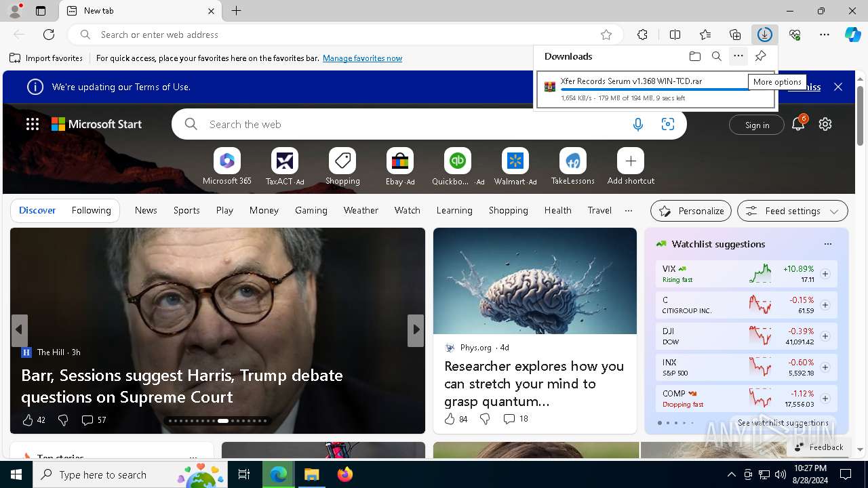Viewport: 868px width, 488px height.
Task: Open the Copilot sidebar icon
Action: click(853, 35)
